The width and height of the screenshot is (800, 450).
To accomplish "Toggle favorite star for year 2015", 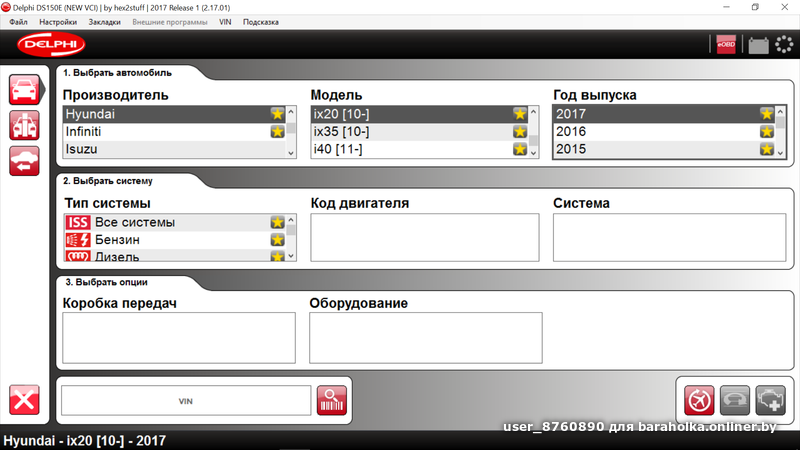I will coord(766,149).
